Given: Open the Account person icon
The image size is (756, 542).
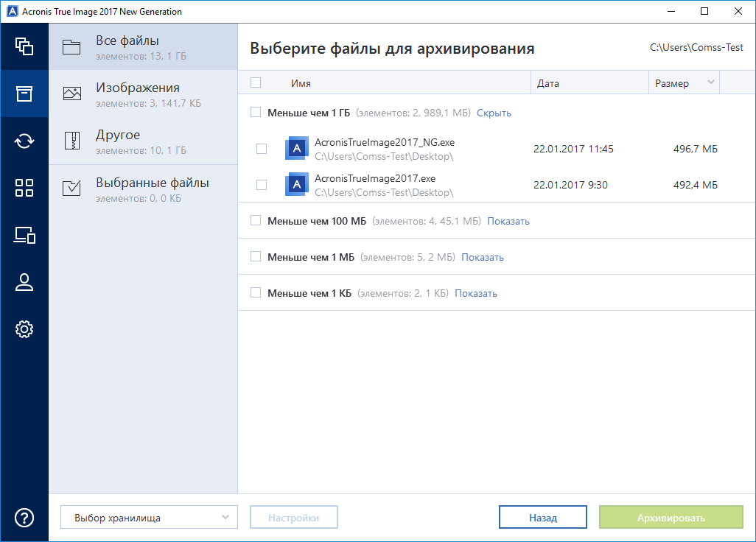Looking at the screenshot, I should pos(24,282).
